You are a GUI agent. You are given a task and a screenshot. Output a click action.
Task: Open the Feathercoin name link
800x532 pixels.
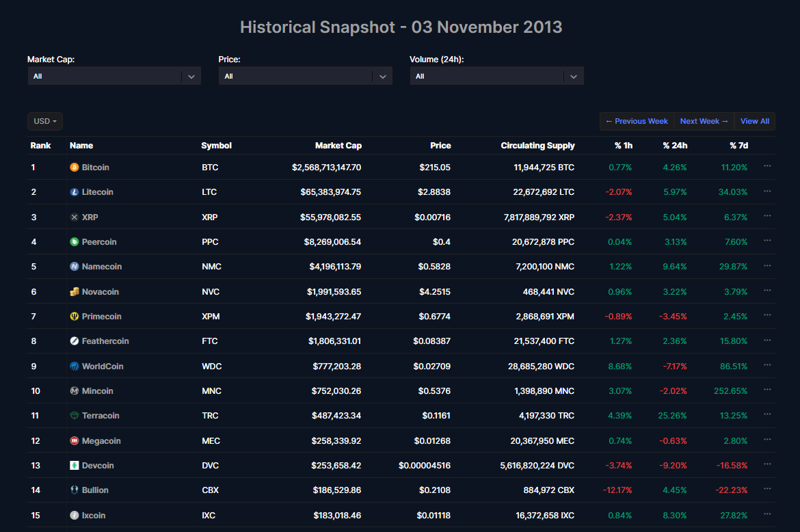click(105, 341)
